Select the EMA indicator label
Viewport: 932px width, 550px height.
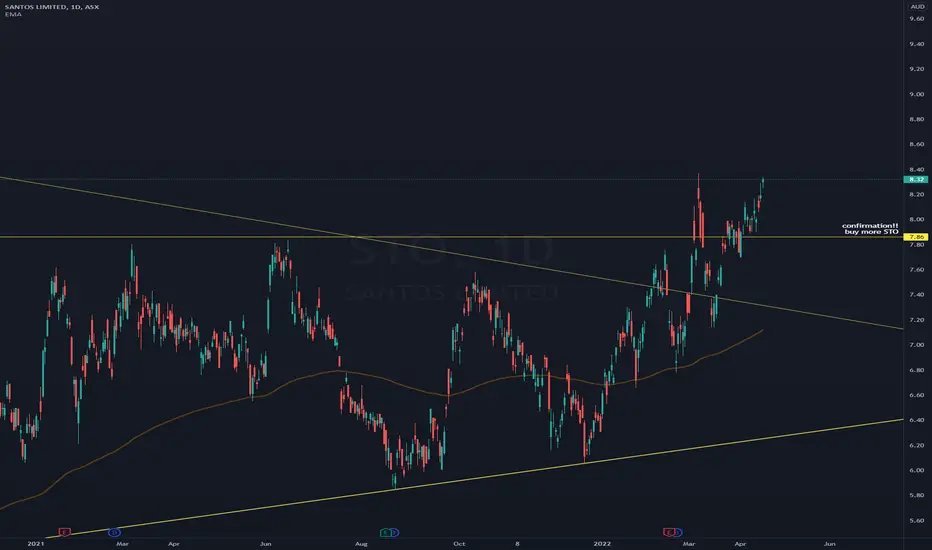[12, 14]
